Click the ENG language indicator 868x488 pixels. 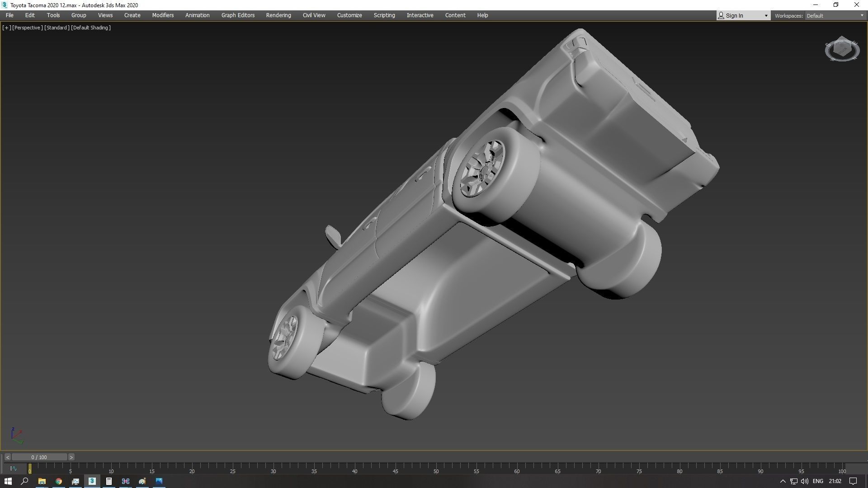[818, 481]
